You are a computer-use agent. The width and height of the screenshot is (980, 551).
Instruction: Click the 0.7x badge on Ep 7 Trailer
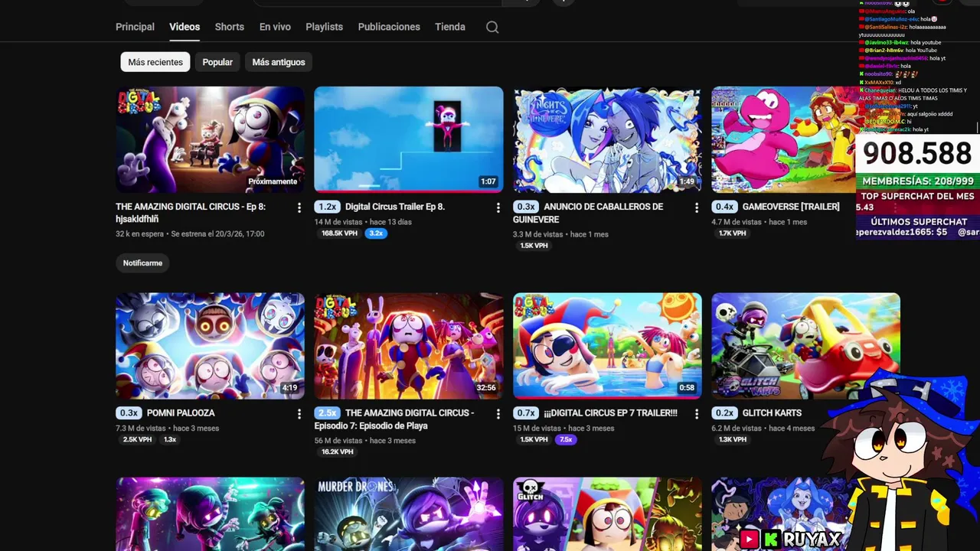(526, 413)
